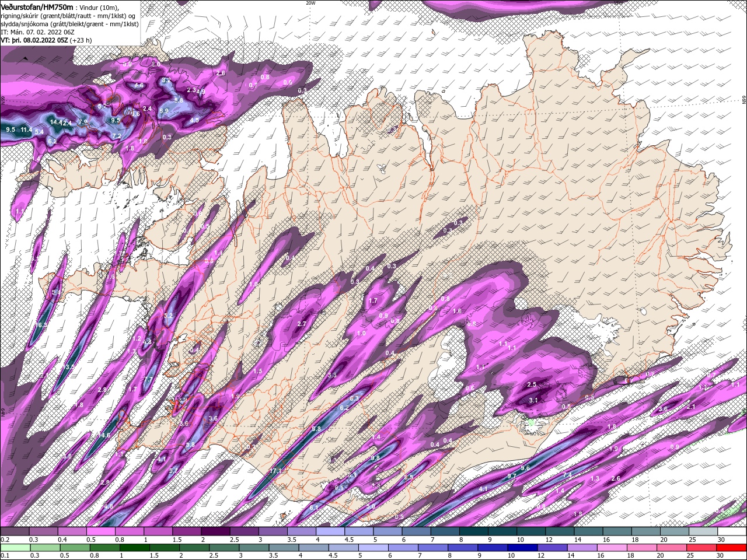The image size is (747, 560).
Task: Click the 8.5 precipitation value on the map
Action: 409,477
